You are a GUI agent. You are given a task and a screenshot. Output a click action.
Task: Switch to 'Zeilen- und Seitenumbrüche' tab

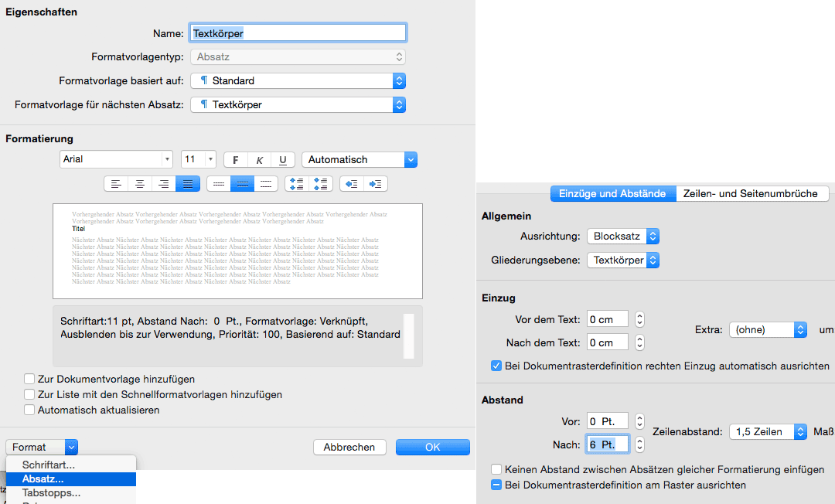point(750,194)
